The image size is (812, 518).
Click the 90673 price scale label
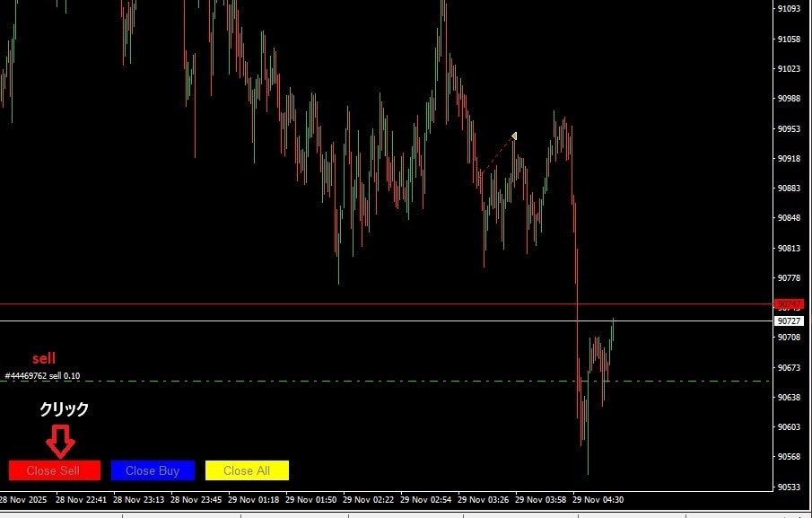coord(790,367)
